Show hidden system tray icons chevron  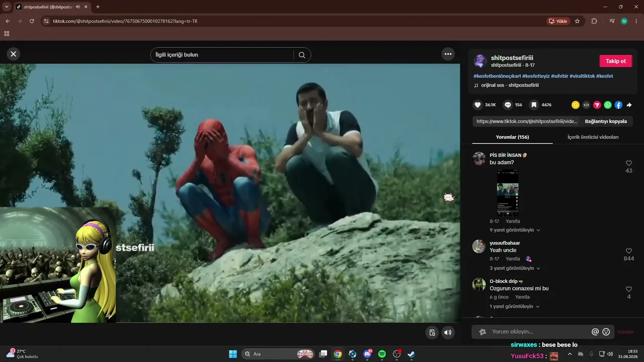click(570, 354)
